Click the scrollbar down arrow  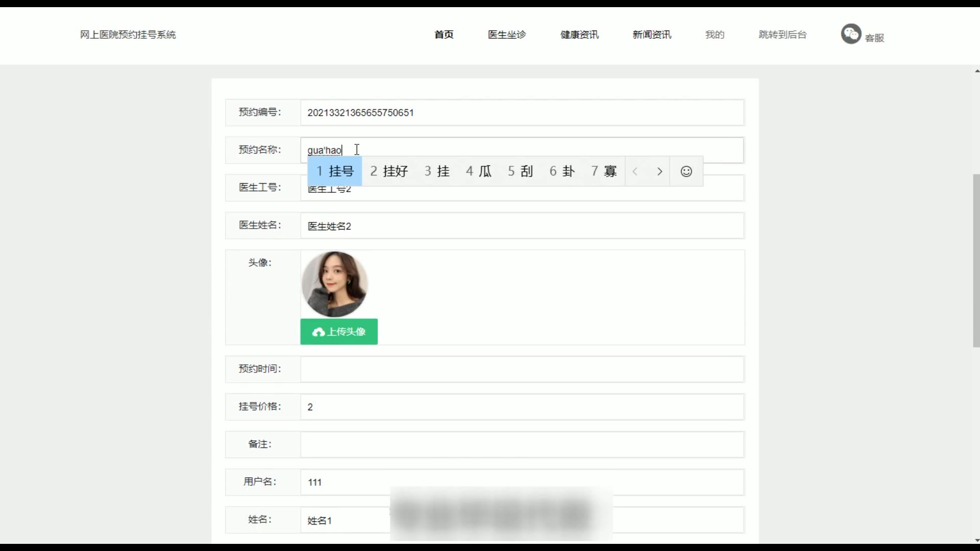976,540
